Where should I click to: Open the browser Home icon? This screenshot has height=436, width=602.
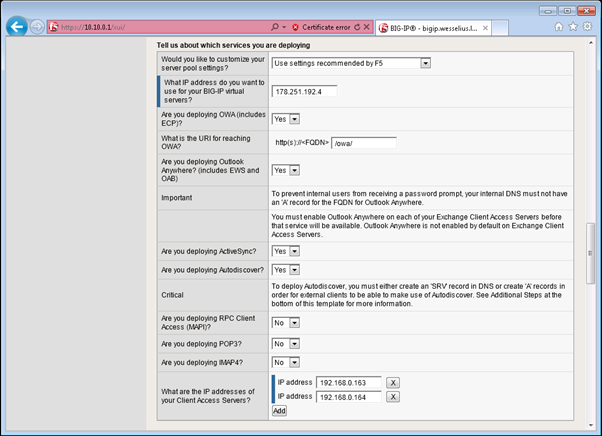559,26
